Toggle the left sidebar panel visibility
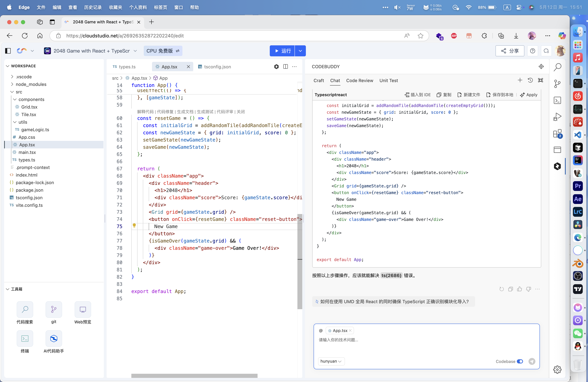This screenshot has height=382, width=588. 8,51
